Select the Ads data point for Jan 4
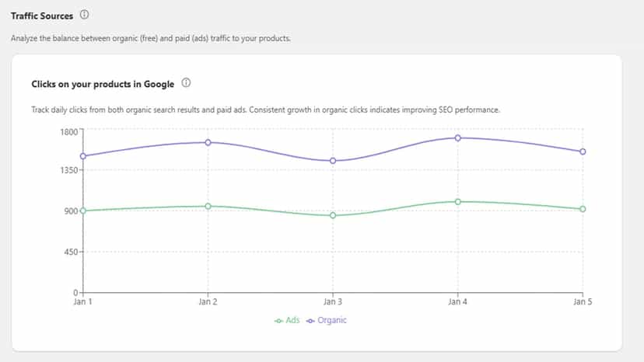 (x=457, y=202)
